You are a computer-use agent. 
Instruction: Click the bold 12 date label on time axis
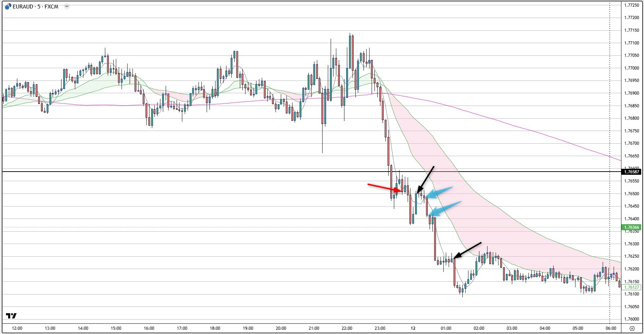tap(413, 328)
